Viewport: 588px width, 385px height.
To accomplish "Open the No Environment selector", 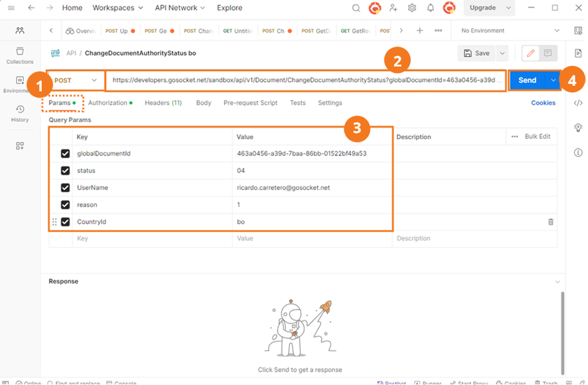I will coord(510,31).
